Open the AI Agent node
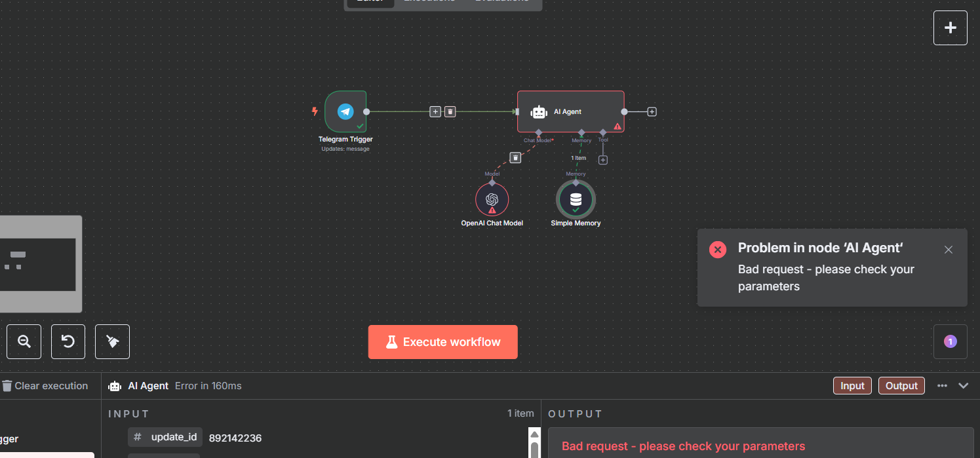 (570, 111)
